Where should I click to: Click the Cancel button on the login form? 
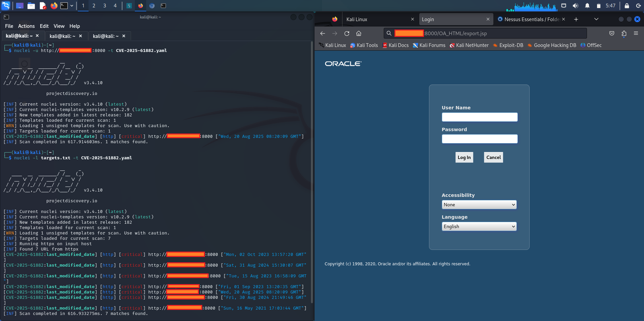point(493,157)
